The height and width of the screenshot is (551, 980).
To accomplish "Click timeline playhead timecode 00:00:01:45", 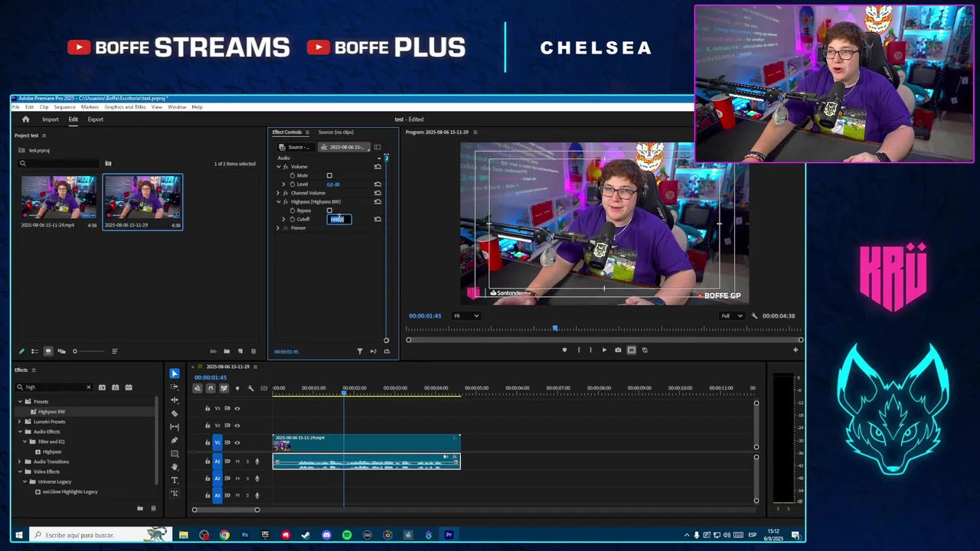I will point(211,377).
